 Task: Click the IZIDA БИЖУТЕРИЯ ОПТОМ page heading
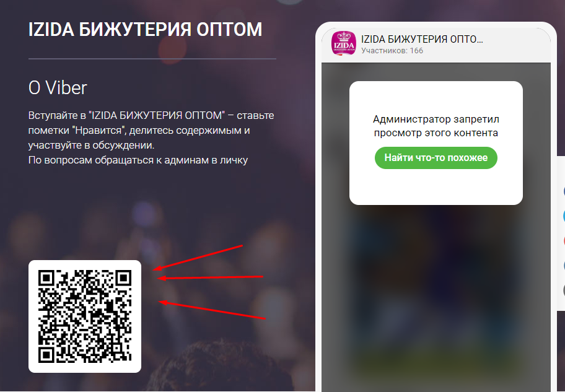click(145, 30)
